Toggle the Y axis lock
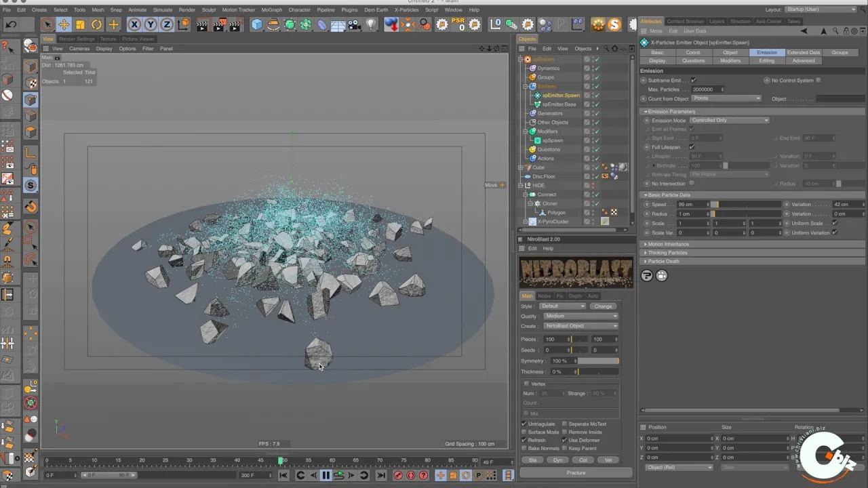Image resolution: width=868 pixels, height=488 pixels. coord(151,25)
